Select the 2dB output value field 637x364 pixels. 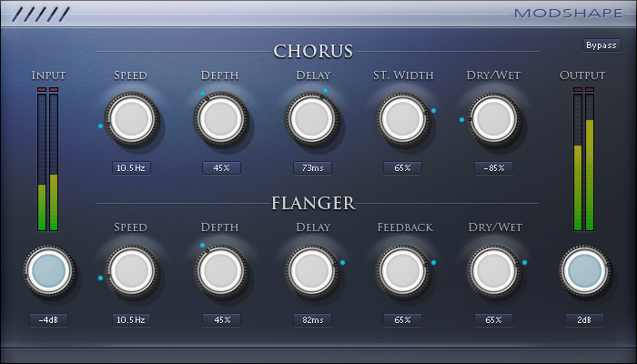pyautogui.click(x=583, y=320)
